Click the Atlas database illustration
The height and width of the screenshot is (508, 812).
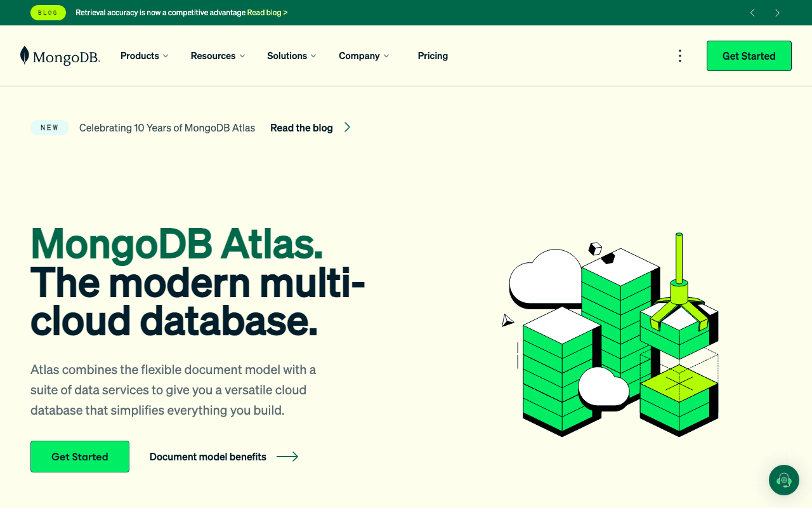click(x=610, y=335)
